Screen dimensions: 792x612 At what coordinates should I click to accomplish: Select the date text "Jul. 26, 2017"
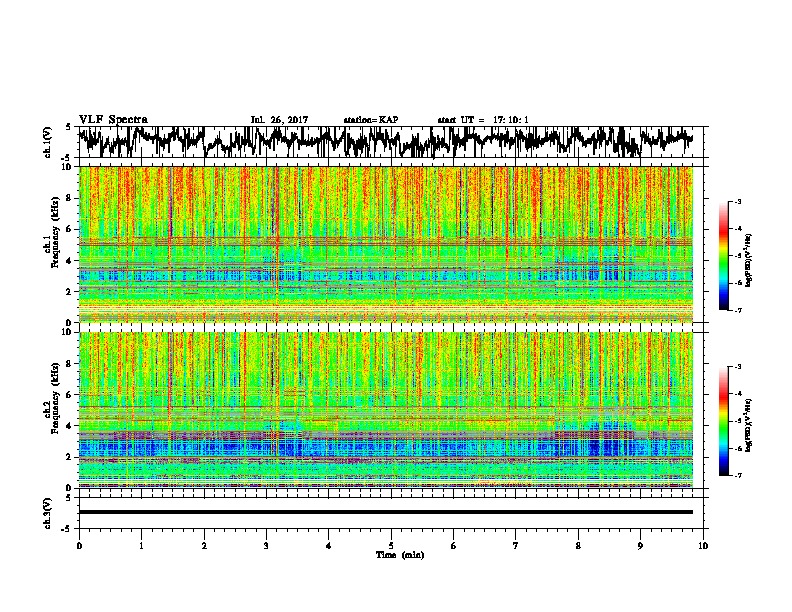point(279,120)
